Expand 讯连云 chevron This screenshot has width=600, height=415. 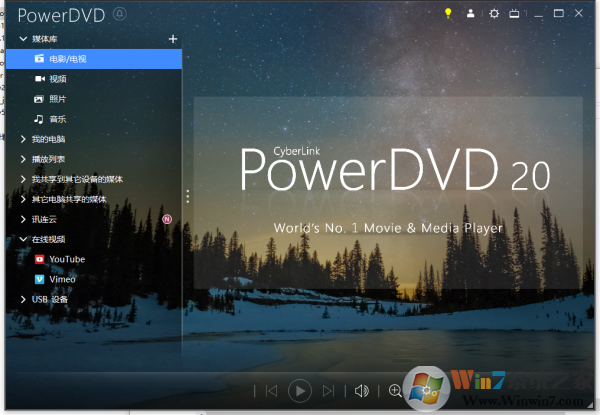tap(23, 219)
